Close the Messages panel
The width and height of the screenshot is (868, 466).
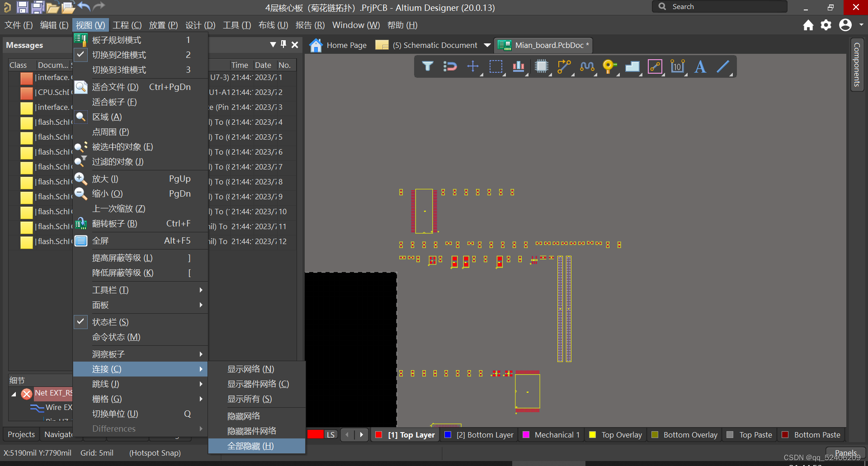[x=295, y=44]
